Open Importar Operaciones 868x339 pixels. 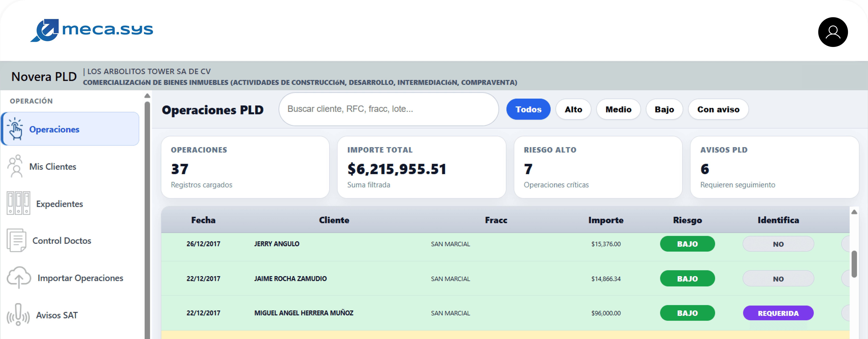pyautogui.click(x=80, y=278)
